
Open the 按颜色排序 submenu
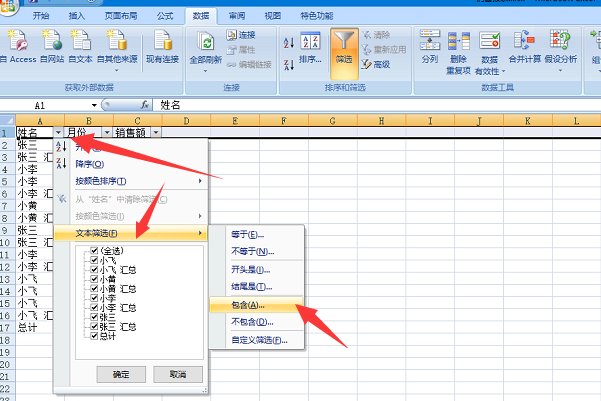(x=130, y=181)
